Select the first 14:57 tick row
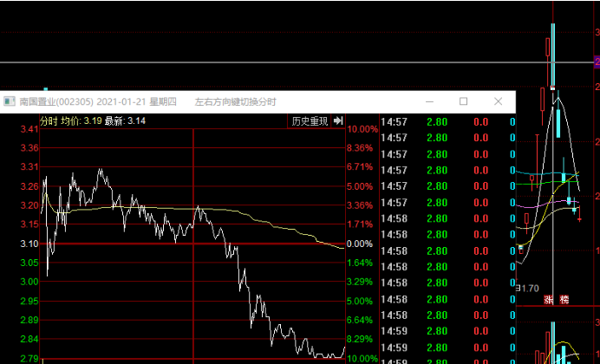The width and height of the screenshot is (600, 364). tap(447, 122)
